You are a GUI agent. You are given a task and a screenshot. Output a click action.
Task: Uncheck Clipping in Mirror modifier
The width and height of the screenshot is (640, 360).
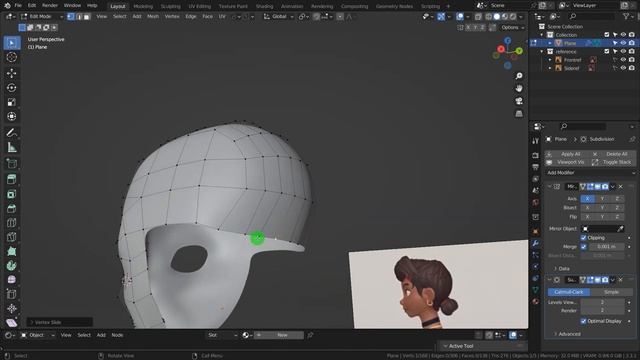[x=583, y=238]
